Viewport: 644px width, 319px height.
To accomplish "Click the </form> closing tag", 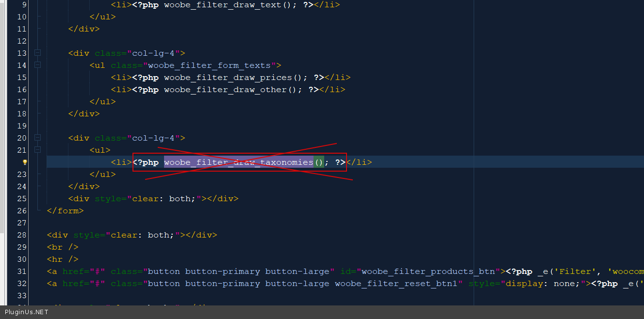I will click(x=66, y=211).
